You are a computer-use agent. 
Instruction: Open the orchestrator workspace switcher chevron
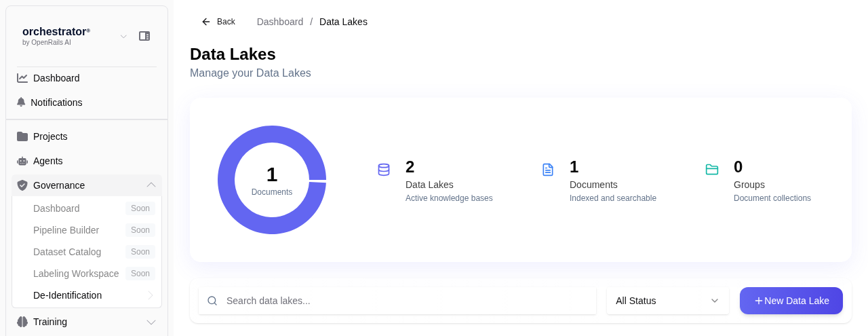click(123, 36)
